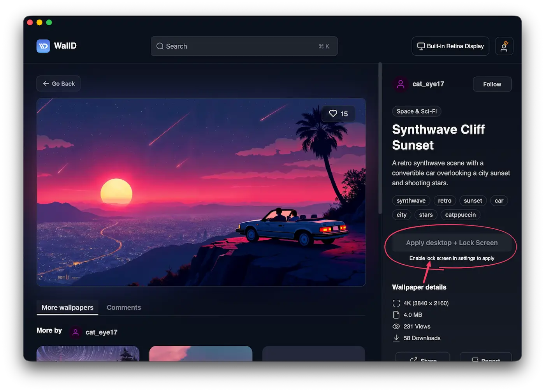Screen dimensions: 545x392
Task: Select the catppuccin tag
Action: point(460,215)
